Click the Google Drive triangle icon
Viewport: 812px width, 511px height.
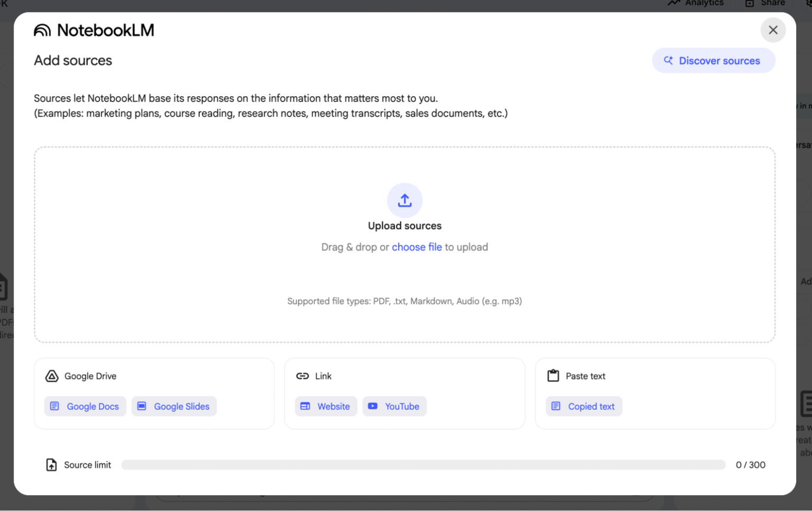click(52, 376)
